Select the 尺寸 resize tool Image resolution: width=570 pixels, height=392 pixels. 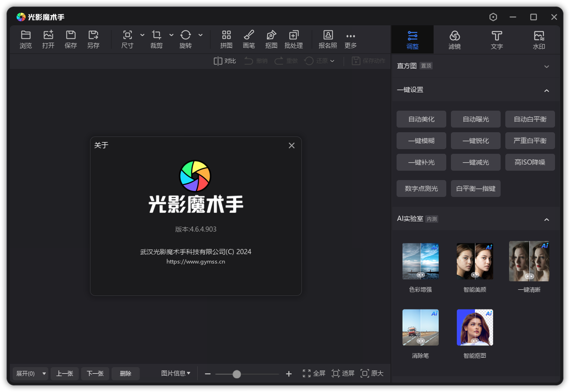coord(127,39)
